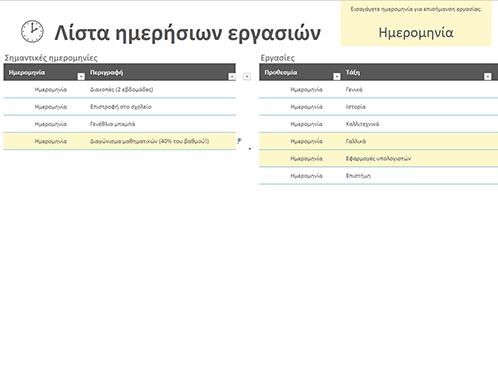Select the Ιστορία class cell
This screenshot has height=382, width=498.
[x=420, y=107]
